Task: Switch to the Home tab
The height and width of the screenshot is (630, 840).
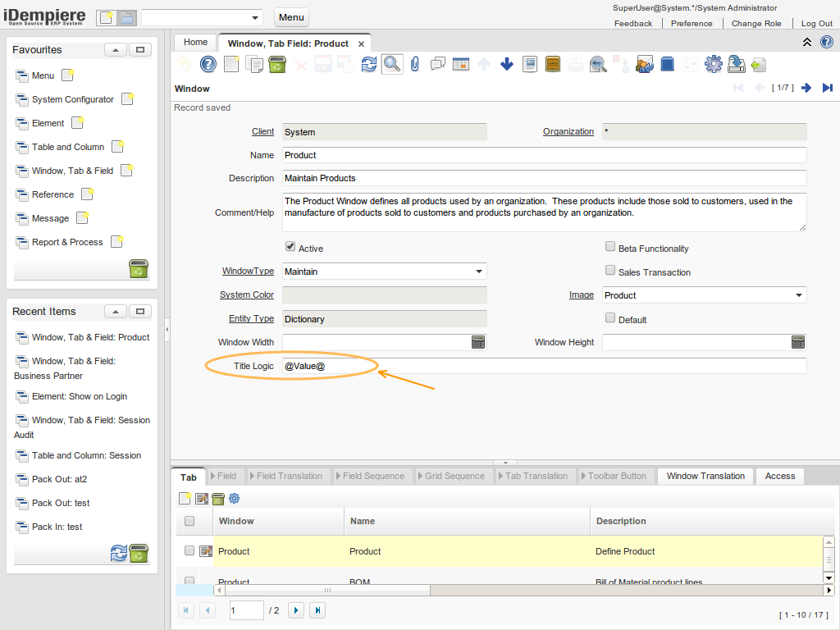Action: [195, 42]
